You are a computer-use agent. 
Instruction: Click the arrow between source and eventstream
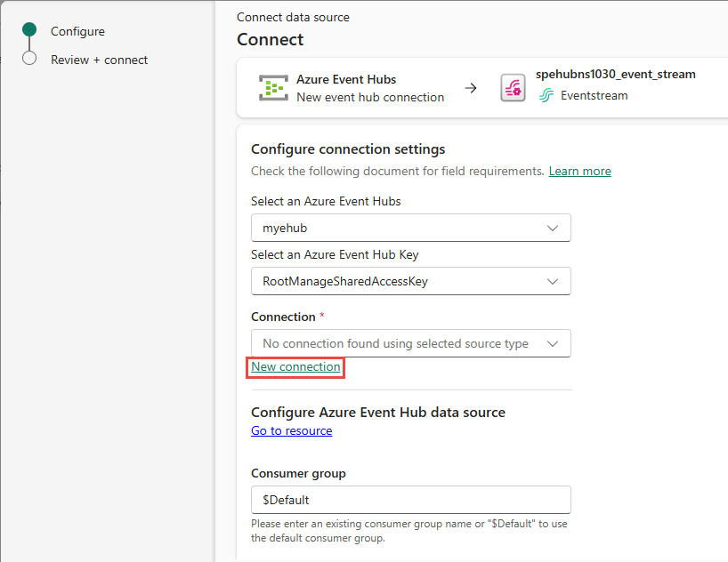click(x=471, y=88)
